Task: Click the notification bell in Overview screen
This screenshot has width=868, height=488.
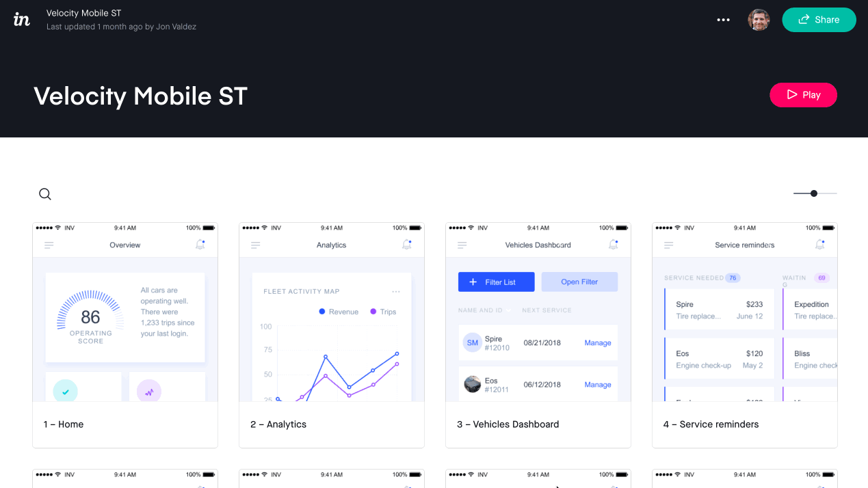Action: point(200,245)
